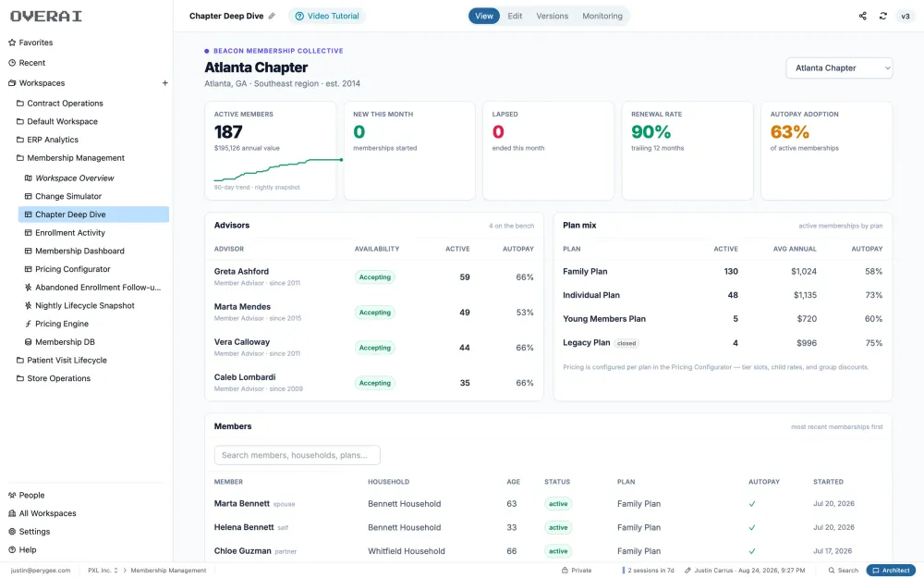
Task: Click the Search members input field
Action: pos(297,455)
